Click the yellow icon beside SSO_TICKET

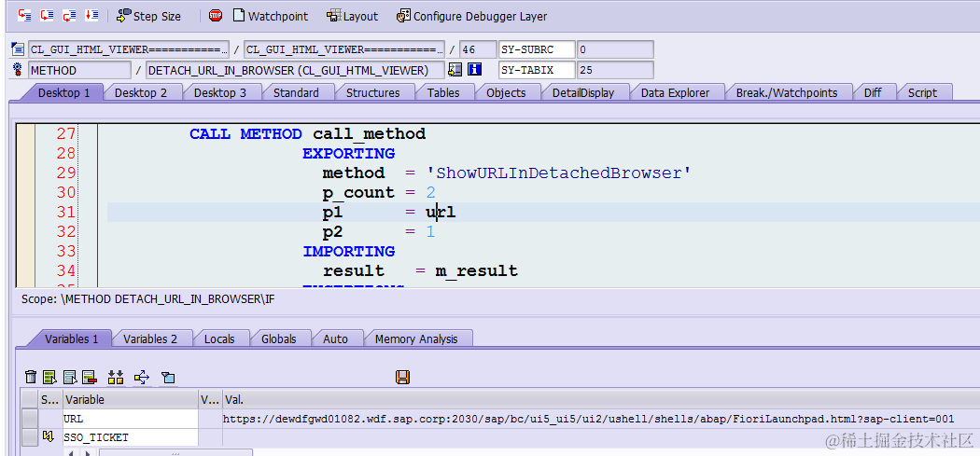coord(49,436)
